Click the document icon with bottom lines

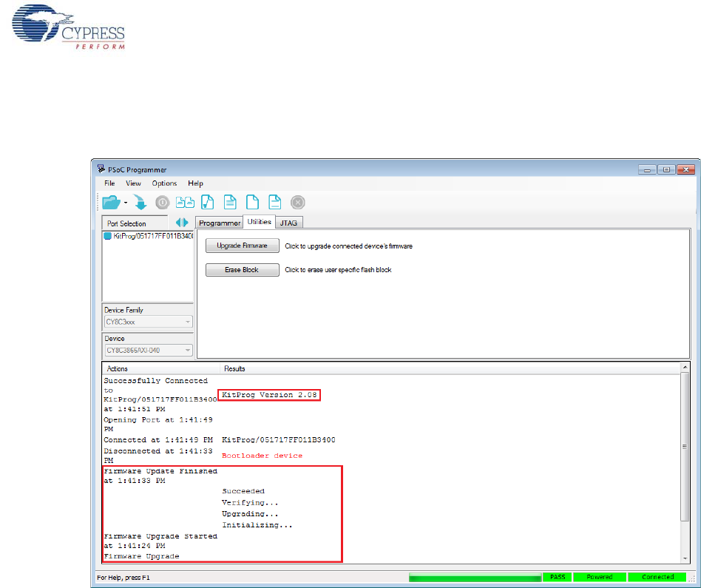tap(274, 203)
